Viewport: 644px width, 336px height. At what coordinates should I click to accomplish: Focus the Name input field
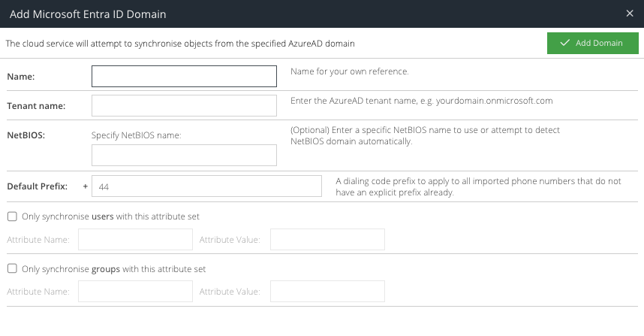coord(184,76)
